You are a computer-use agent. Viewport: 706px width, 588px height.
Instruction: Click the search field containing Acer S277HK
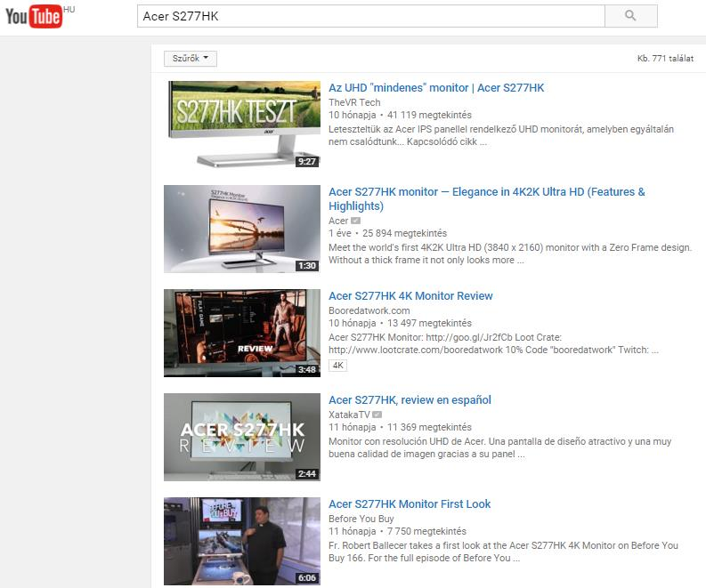(x=371, y=16)
